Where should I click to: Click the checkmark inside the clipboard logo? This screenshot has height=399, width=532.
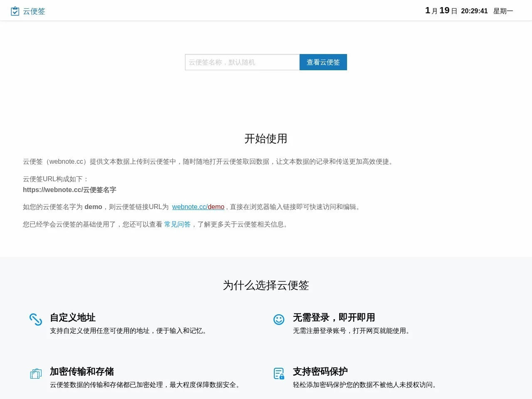15,12
